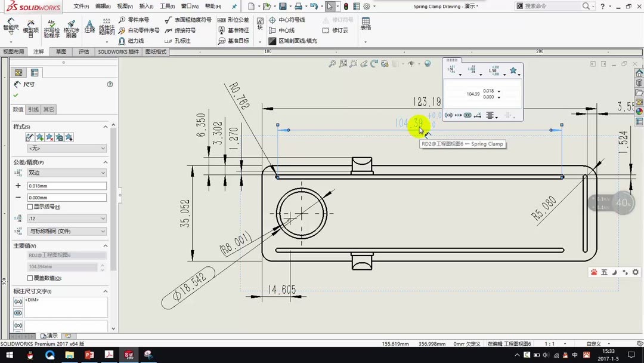Edit the tolerance value 0.018mm field
The width and height of the screenshot is (644, 363).
(x=66, y=185)
